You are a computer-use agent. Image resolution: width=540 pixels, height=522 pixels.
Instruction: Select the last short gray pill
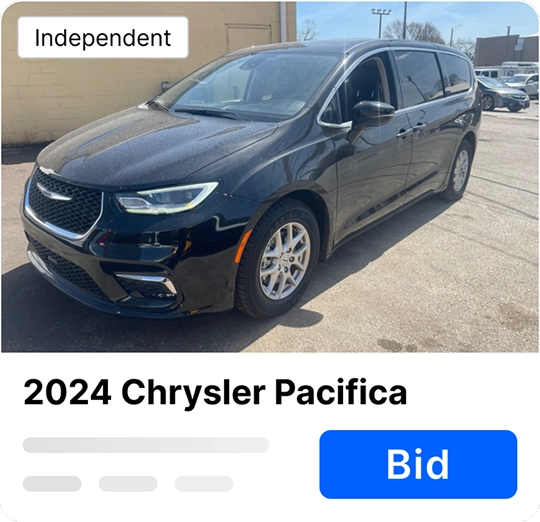(204, 483)
